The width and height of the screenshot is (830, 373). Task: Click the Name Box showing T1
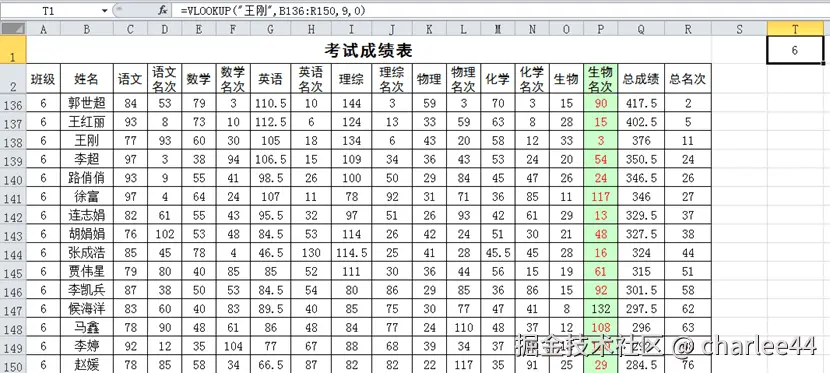pyautogui.click(x=49, y=10)
